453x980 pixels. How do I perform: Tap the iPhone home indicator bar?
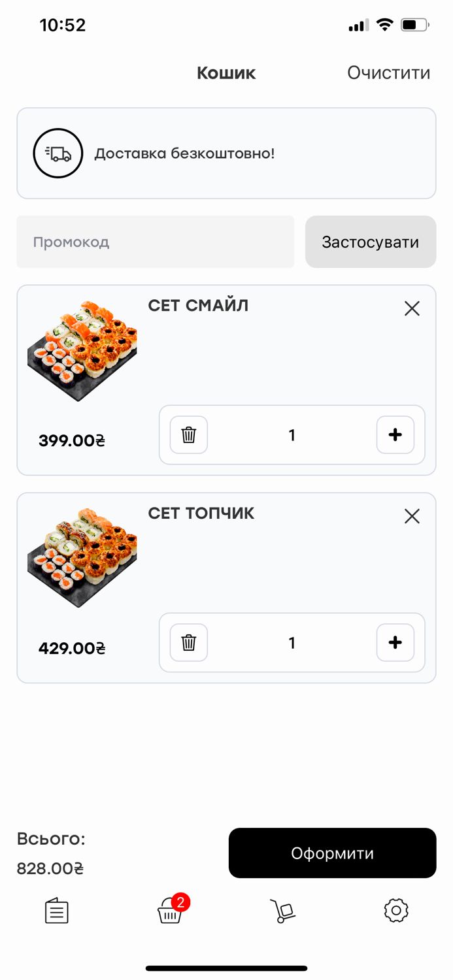(x=226, y=969)
